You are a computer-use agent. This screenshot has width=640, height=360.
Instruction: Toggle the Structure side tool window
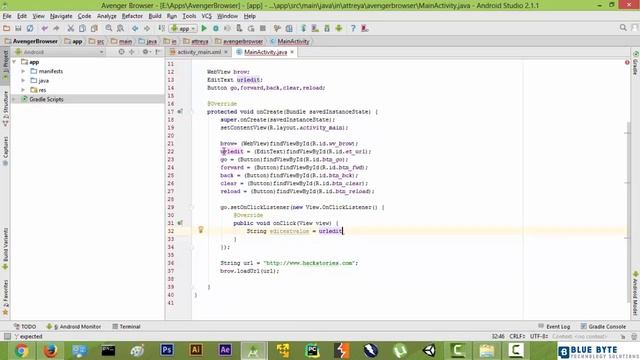[5, 108]
